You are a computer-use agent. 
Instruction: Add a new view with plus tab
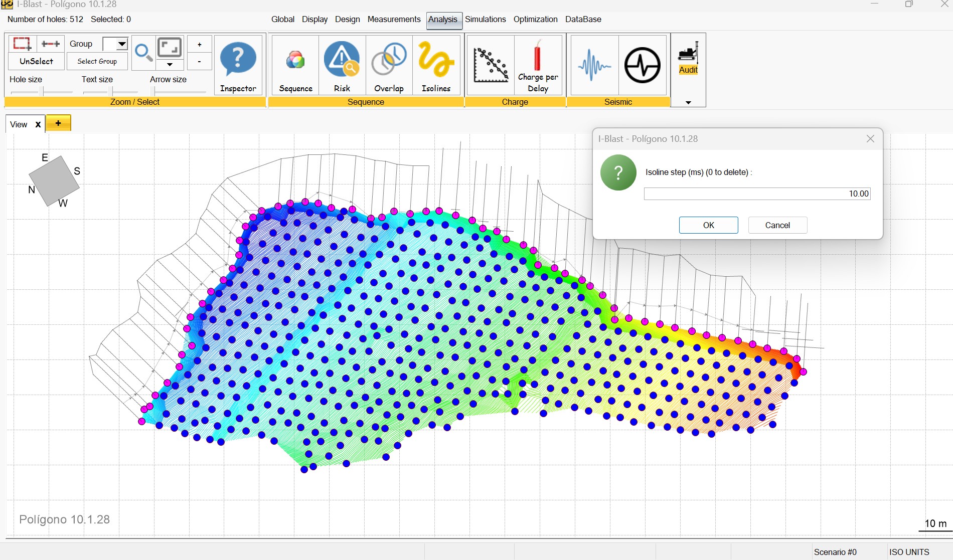(x=58, y=123)
